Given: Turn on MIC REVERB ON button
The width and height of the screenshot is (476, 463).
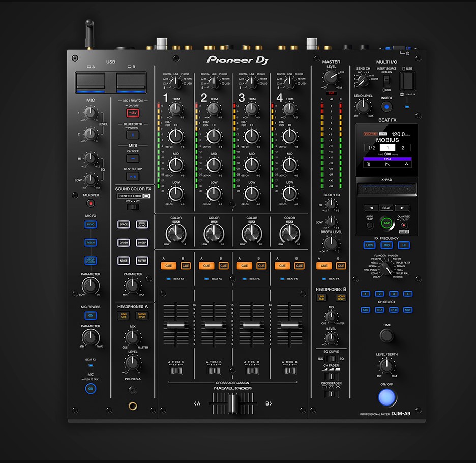Looking at the screenshot, I should click(91, 315).
